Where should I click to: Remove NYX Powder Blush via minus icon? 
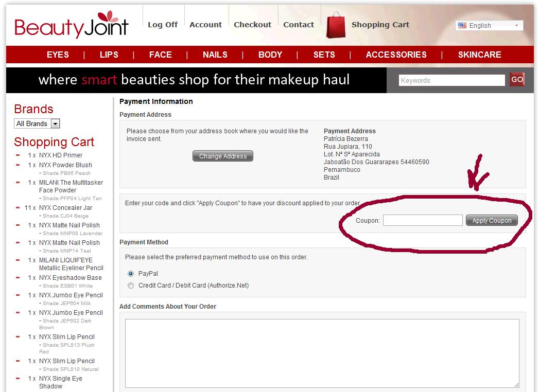[18, 165]
